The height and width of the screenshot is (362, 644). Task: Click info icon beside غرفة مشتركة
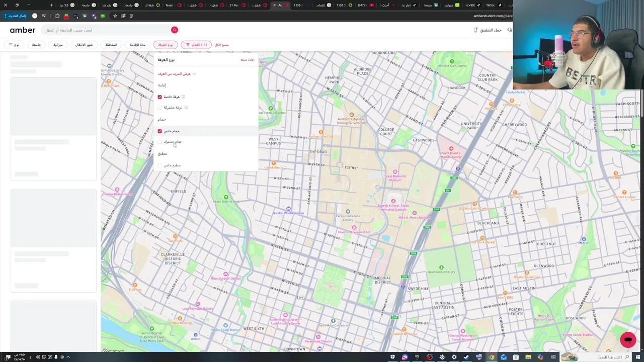(x=186, y=107)
